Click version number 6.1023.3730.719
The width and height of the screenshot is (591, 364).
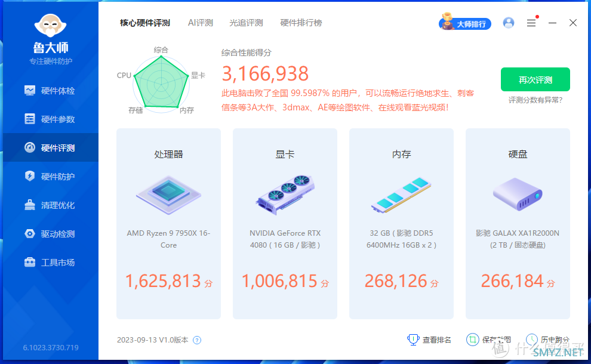51,347
